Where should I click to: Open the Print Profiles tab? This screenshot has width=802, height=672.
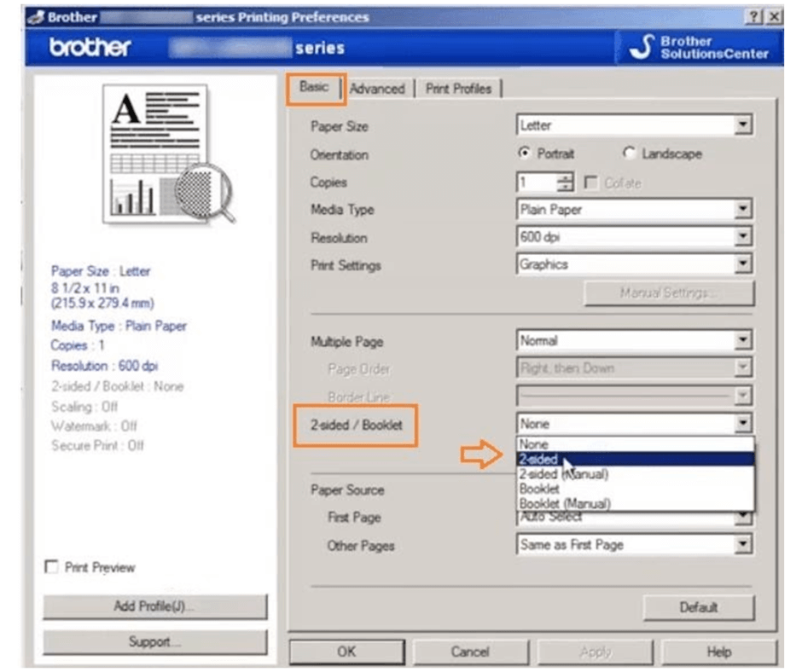(458, 89)
